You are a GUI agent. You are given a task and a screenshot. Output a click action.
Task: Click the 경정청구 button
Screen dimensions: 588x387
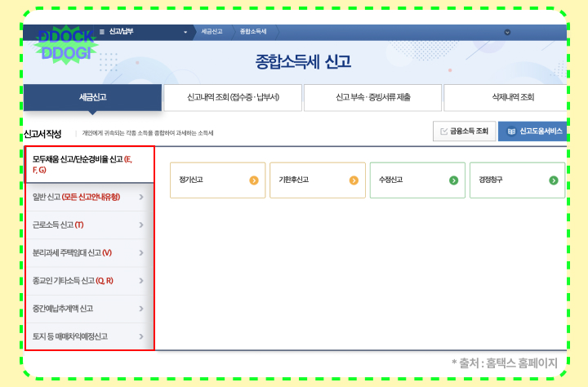pos(517,180)
